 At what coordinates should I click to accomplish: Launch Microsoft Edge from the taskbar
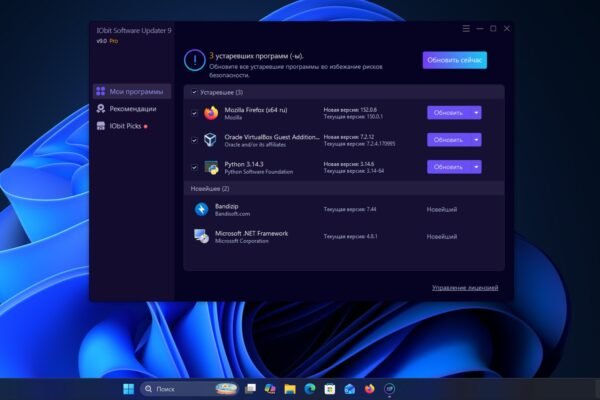pos(310,389)
